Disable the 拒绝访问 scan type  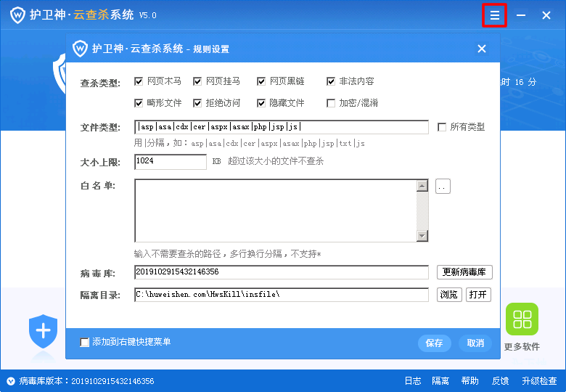197,103
